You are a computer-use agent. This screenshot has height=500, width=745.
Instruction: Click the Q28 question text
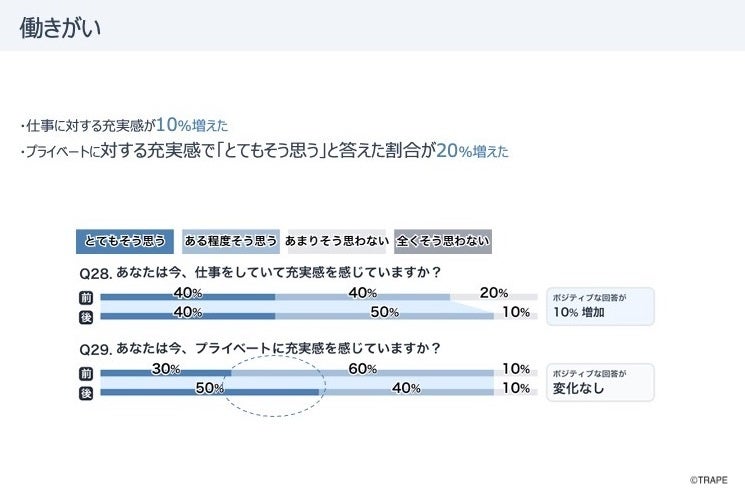click(260, 272)
